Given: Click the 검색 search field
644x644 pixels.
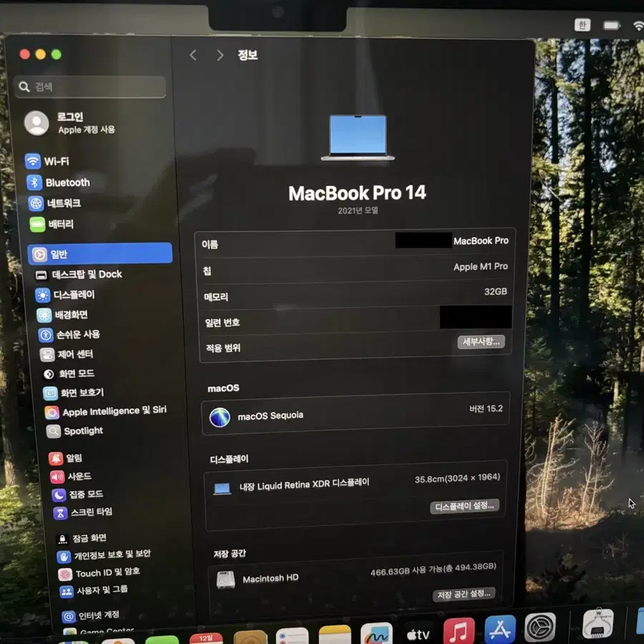Looking at the screenshot, I should pyautogui.click(x=90, y=87).
